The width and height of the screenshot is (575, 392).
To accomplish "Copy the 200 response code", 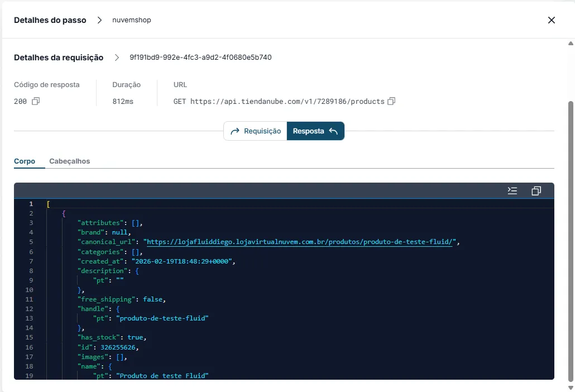I will (36, 101).
